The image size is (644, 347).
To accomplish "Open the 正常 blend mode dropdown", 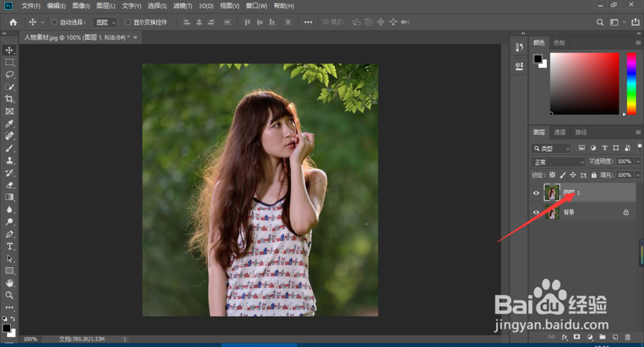I will (558, 162).
